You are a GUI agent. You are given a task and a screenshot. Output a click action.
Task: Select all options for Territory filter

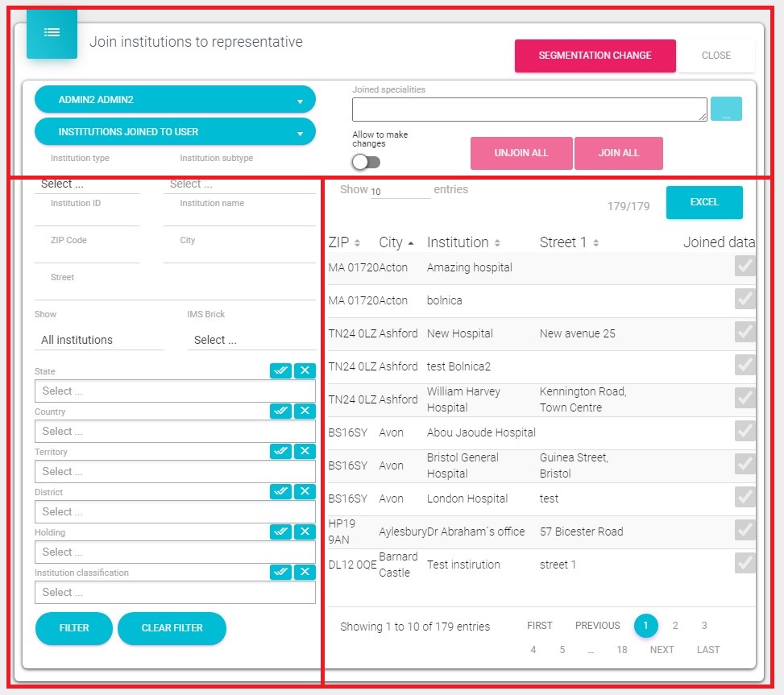280,451
